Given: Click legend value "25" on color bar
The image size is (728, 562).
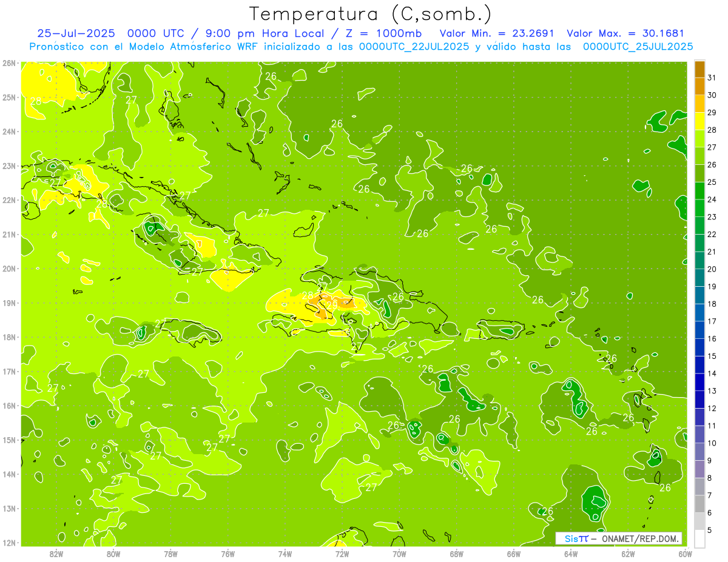Looking at the screenshot, I should coord(712,182).
